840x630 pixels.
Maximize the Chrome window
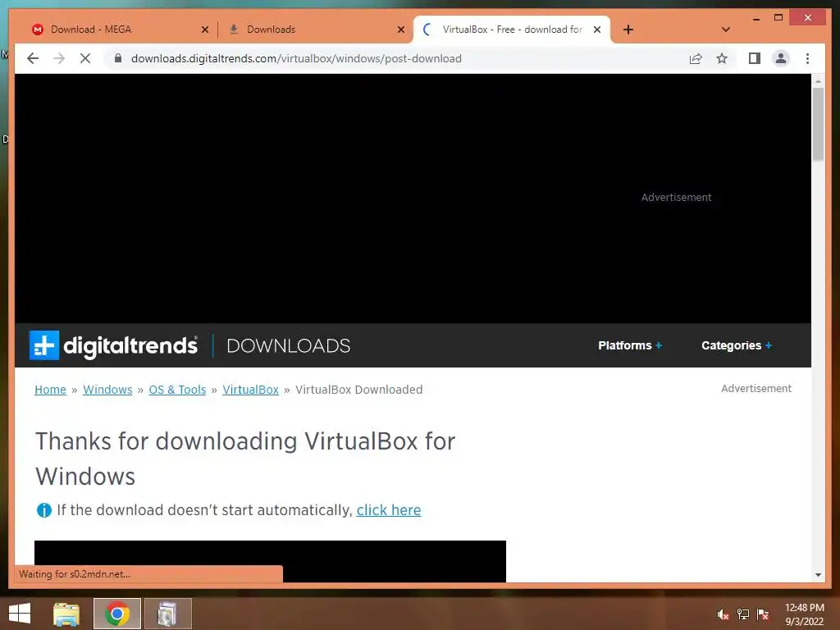click(778, 18)
